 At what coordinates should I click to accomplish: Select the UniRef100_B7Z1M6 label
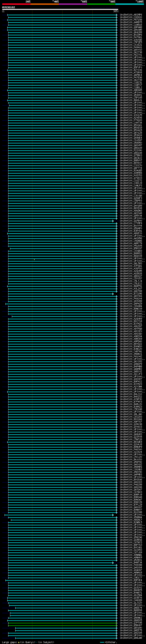tap(131, 294)
